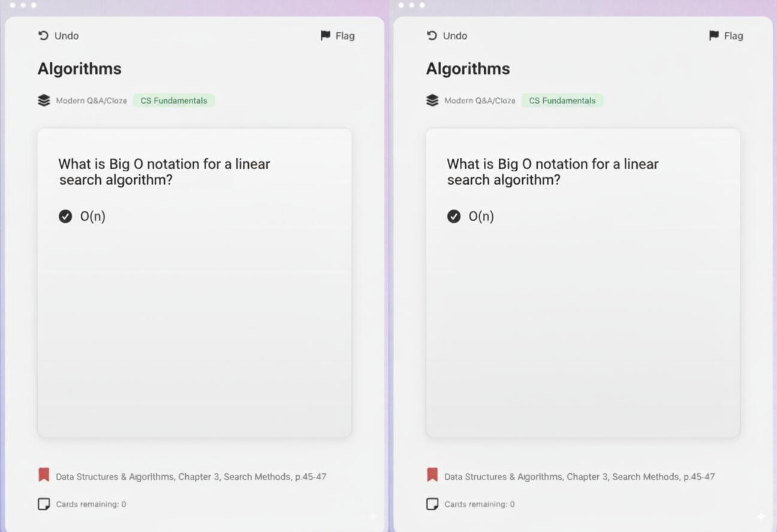Click the stacked layers icon in left window
Screen dimensions: 777x532
44,101
